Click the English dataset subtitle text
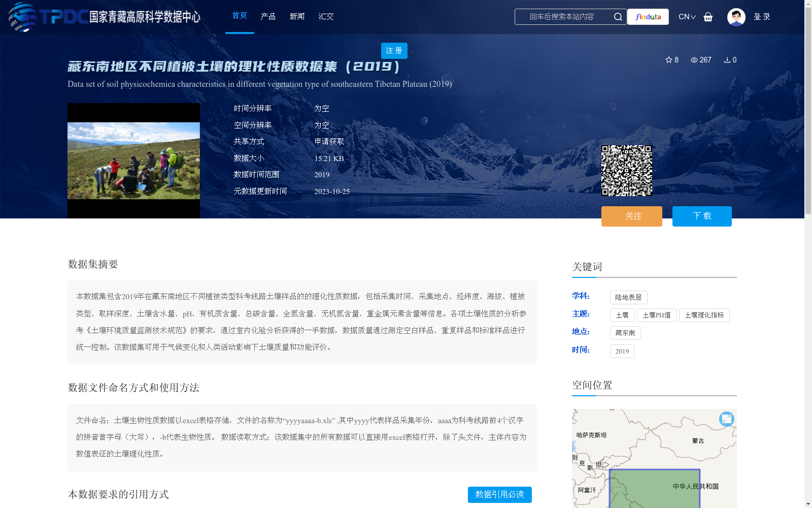812x508 pixels. pyautogui.click(x=260, y=84)
